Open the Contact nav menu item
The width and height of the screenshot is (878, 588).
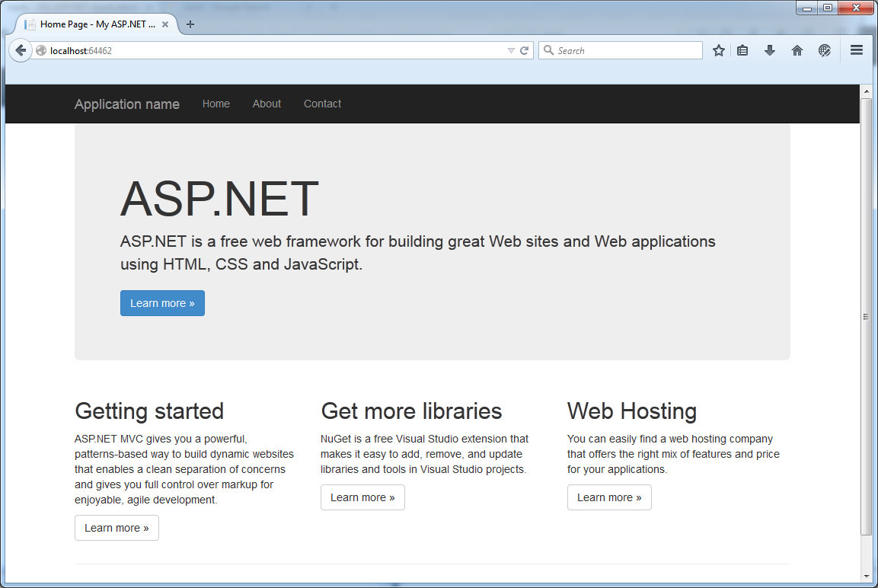322,104
